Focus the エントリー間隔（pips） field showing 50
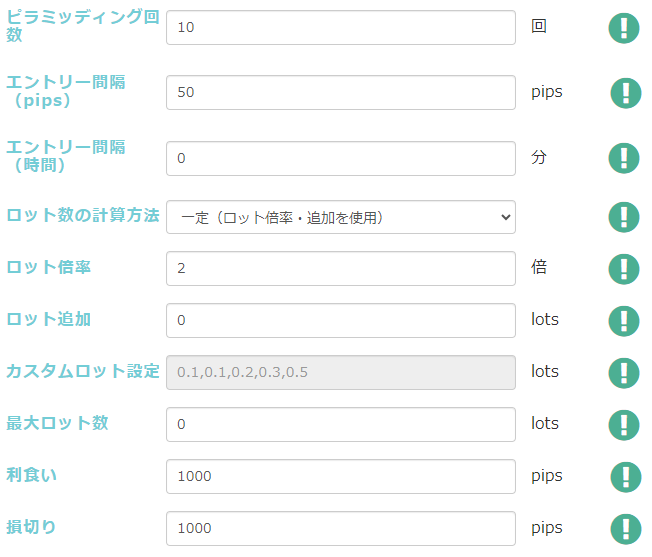 coord(341,92)
